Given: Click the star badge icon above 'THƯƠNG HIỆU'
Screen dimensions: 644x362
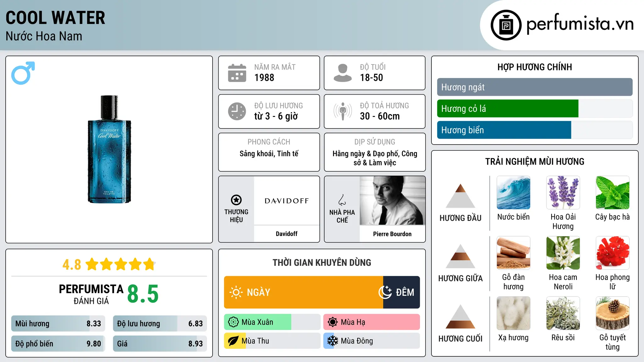Looking at the screenshot, I should pos(236,200).
